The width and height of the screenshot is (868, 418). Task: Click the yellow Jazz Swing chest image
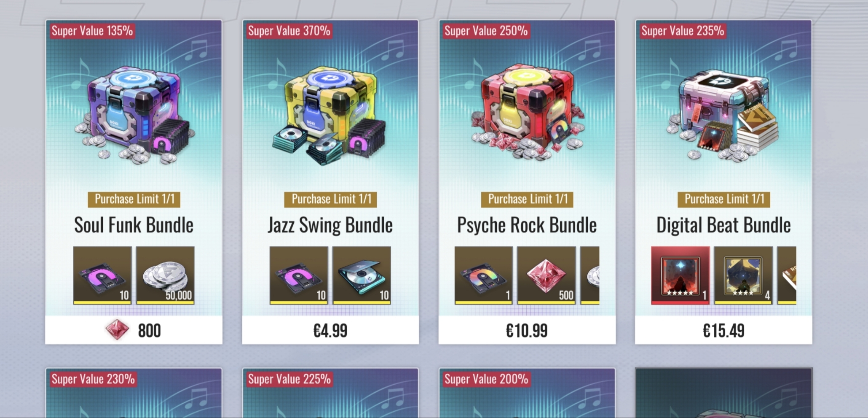[329, 115]
